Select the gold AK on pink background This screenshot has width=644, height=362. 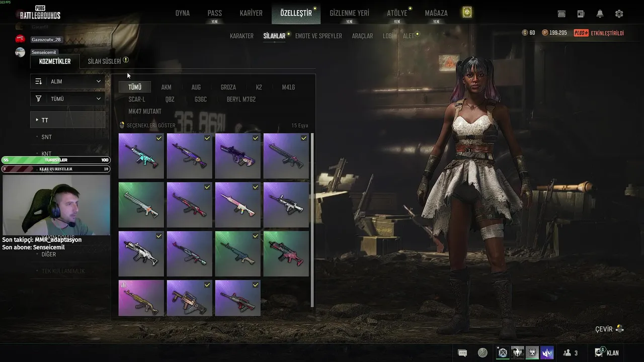[x=141, y=298]
